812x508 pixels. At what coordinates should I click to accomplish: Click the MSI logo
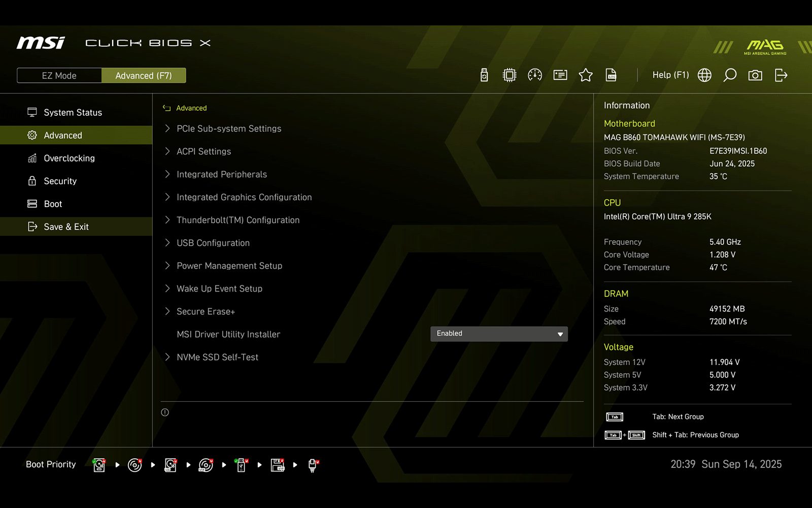[x=41, y=43]
